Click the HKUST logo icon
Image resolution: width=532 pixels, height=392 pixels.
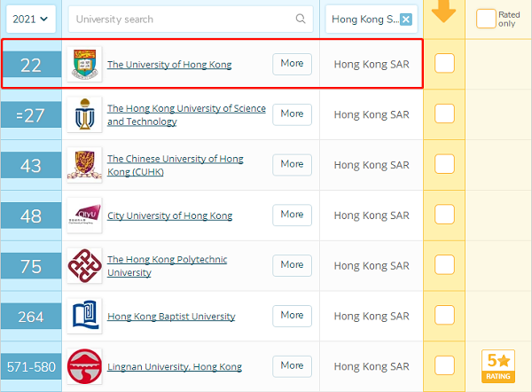click(84, 114)
